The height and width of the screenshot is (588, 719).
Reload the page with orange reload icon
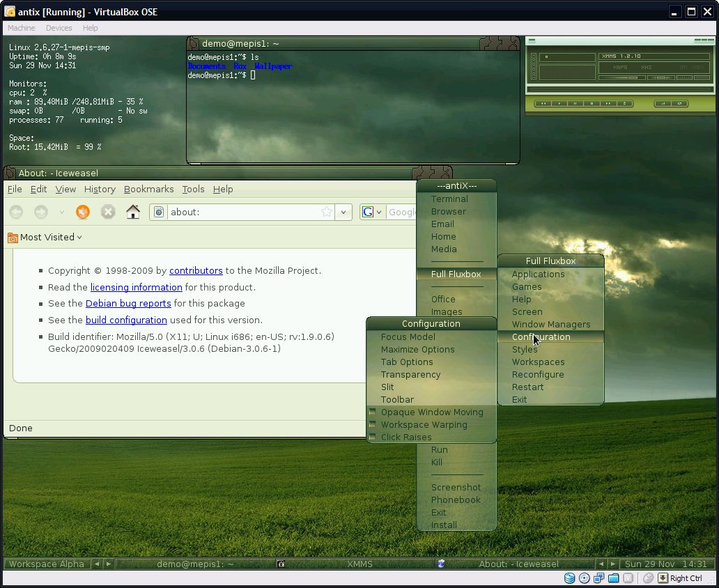click(82, 212)
